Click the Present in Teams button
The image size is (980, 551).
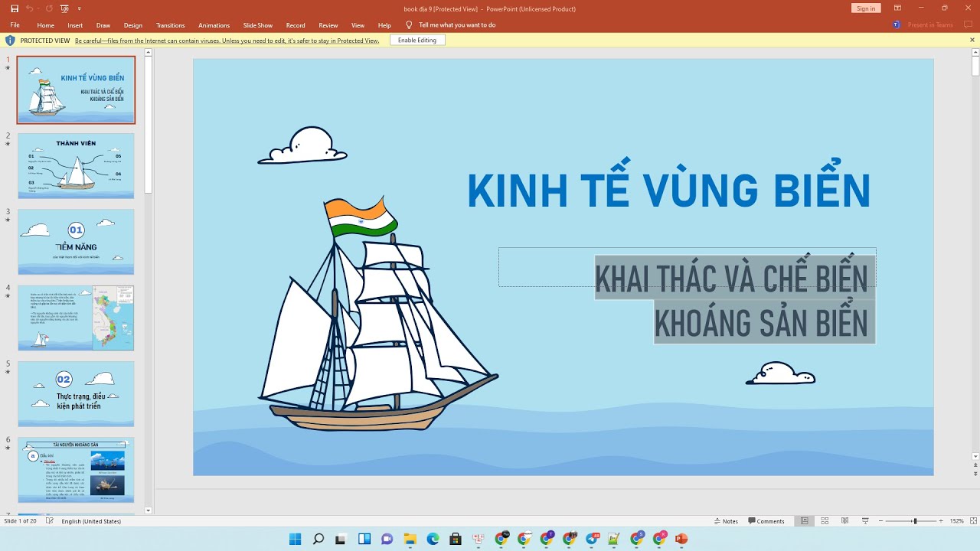[923, 25]
